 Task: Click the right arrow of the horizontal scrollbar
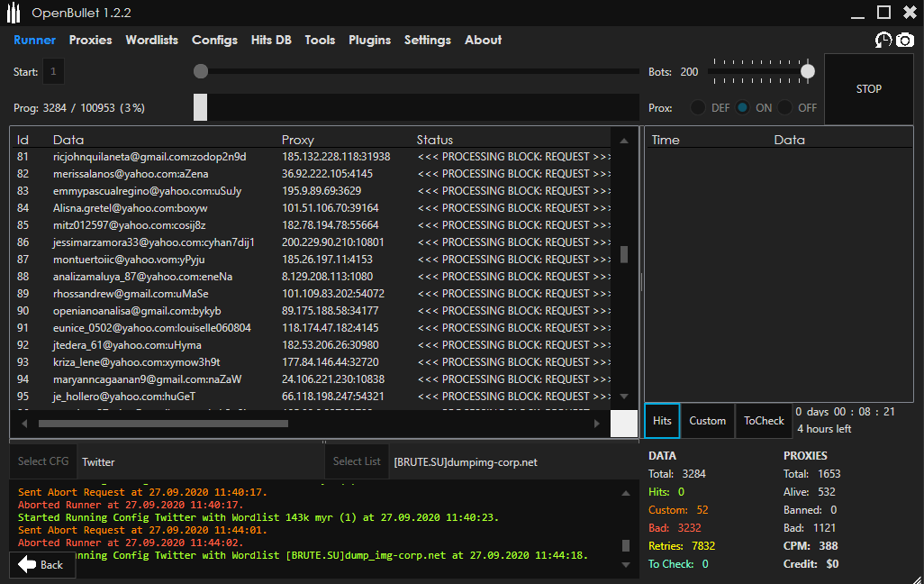[597, 424]
